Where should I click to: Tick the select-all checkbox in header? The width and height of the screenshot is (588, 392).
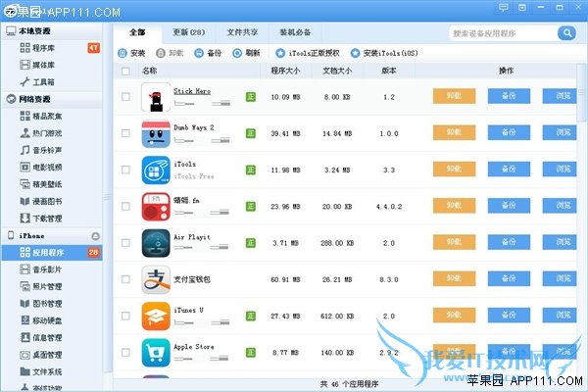[x=125, y=71]
